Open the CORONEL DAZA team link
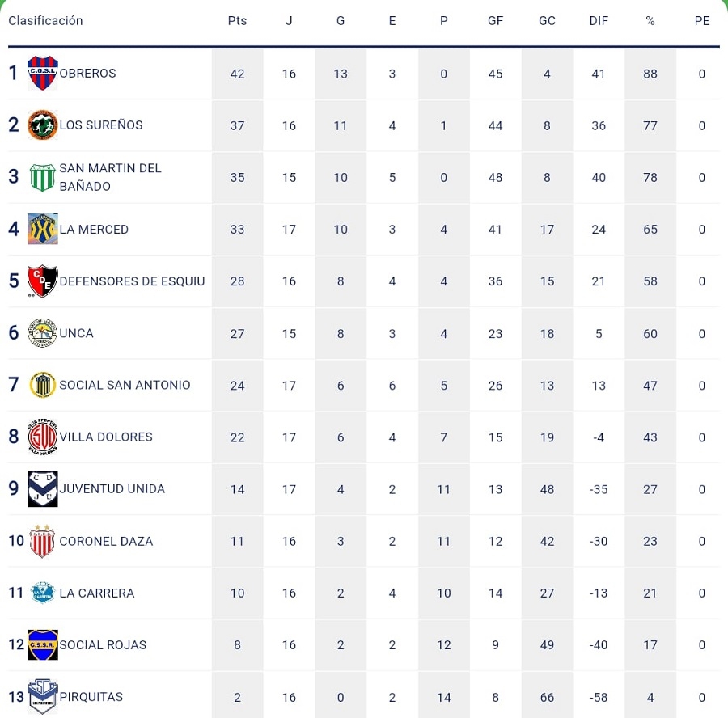The height and width of the screenshot is (718, 728). 106,541
